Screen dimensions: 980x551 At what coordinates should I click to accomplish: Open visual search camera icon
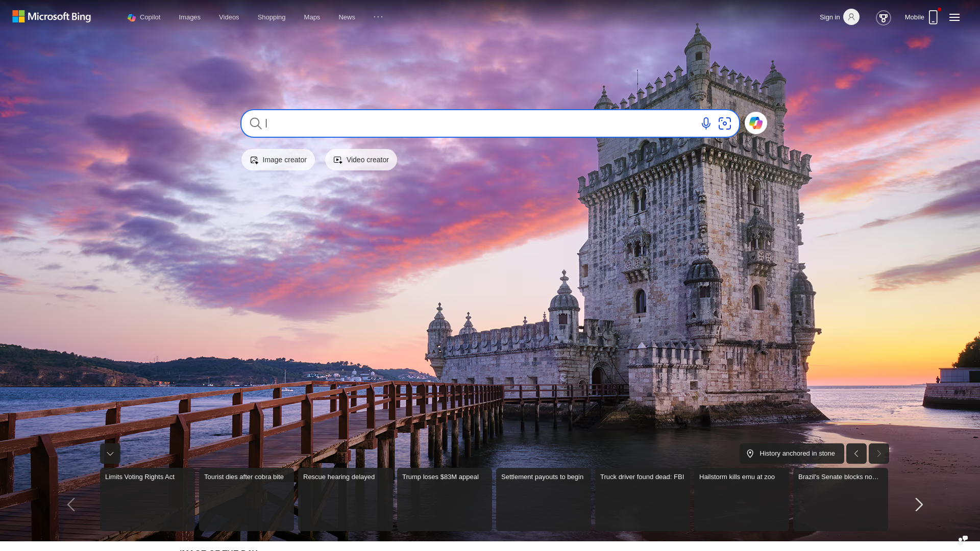725,123
